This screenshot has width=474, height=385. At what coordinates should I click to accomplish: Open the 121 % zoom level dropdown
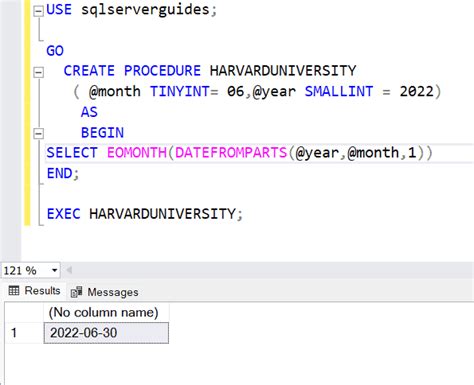pyautogui.click(x=54, y=270)
